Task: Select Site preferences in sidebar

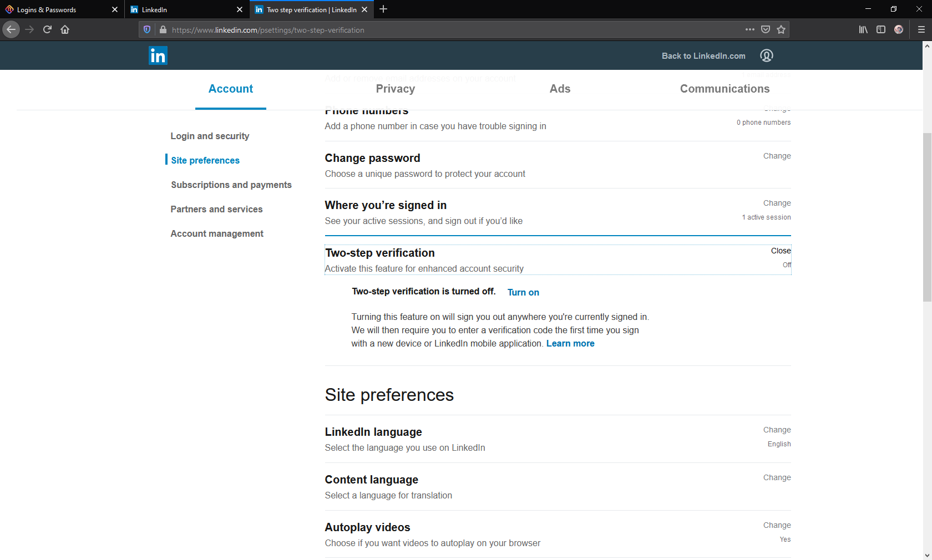Action: pyautogui.click(x=205, y=160)
